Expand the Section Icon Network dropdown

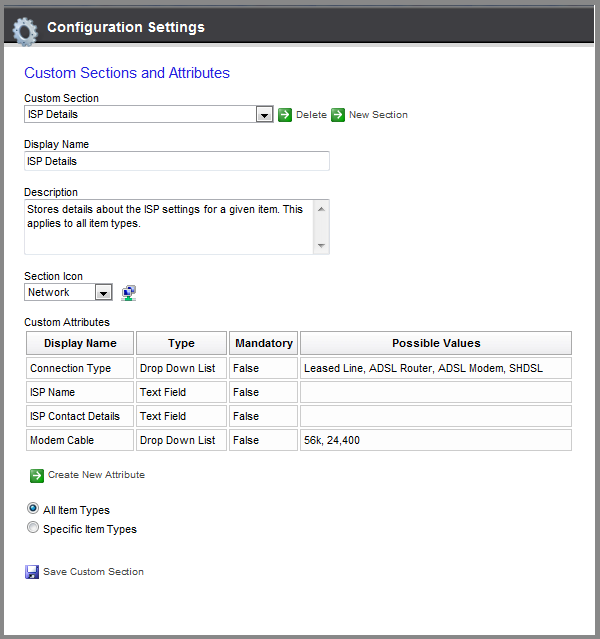click(x=104, y=293)
